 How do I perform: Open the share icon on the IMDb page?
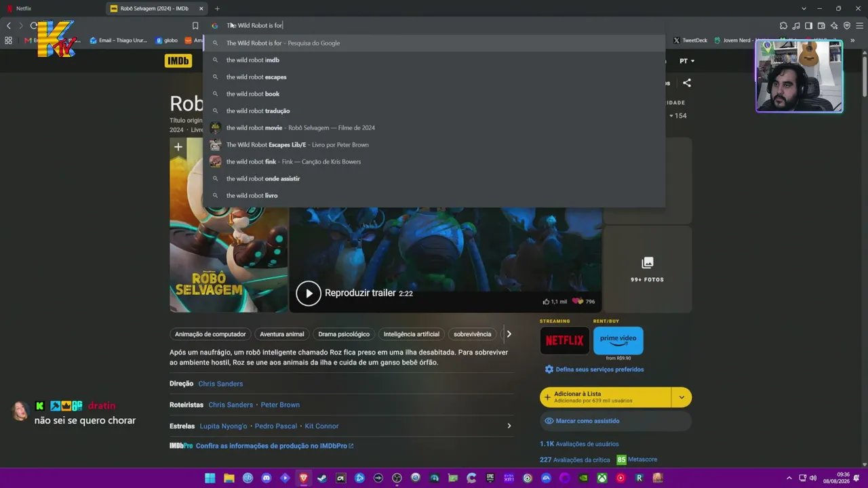687,83
